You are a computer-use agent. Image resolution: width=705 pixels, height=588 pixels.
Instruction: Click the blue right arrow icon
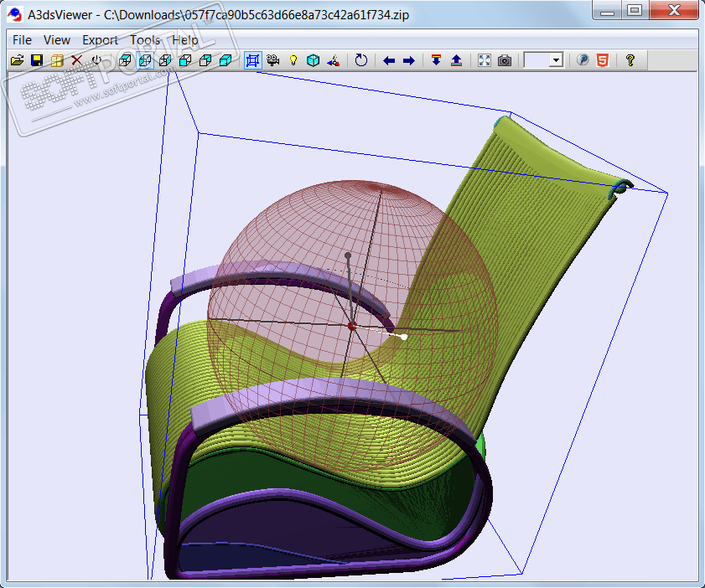point(409,60)
